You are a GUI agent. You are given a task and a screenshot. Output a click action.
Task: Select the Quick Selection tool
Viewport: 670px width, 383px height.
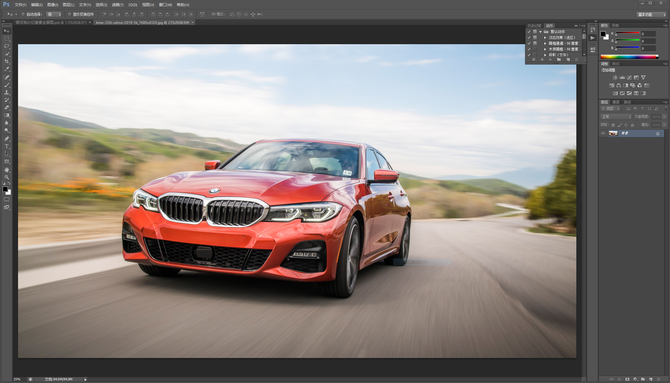[x=6, y=53]
